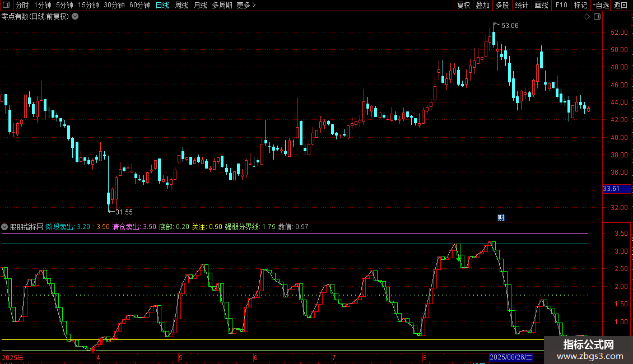The width and height of the screenshot is (633, 364).
Task: Open F10 company info
Action: click(x=561, y=5)
